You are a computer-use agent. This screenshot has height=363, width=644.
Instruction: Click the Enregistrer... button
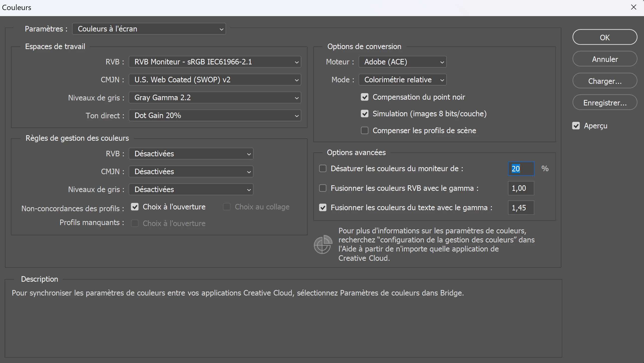point(605,103)
